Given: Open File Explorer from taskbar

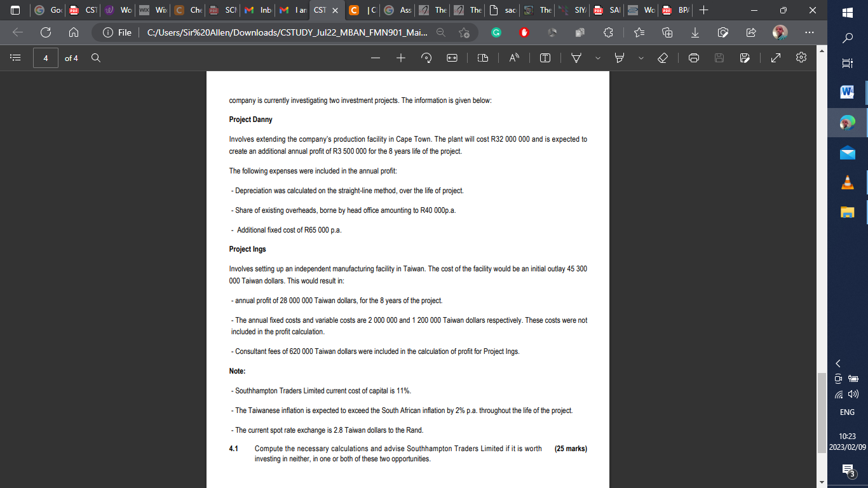Looking at the screenshot, I should (847, 212).
